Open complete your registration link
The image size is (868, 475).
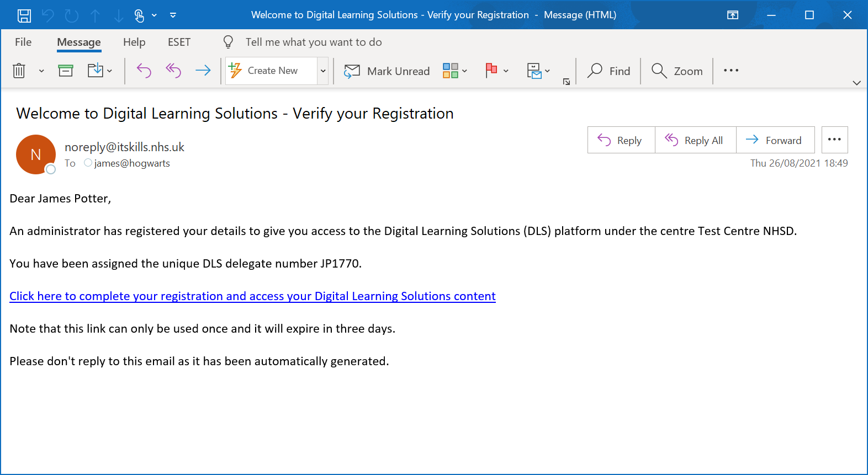(x=252, y=296)
